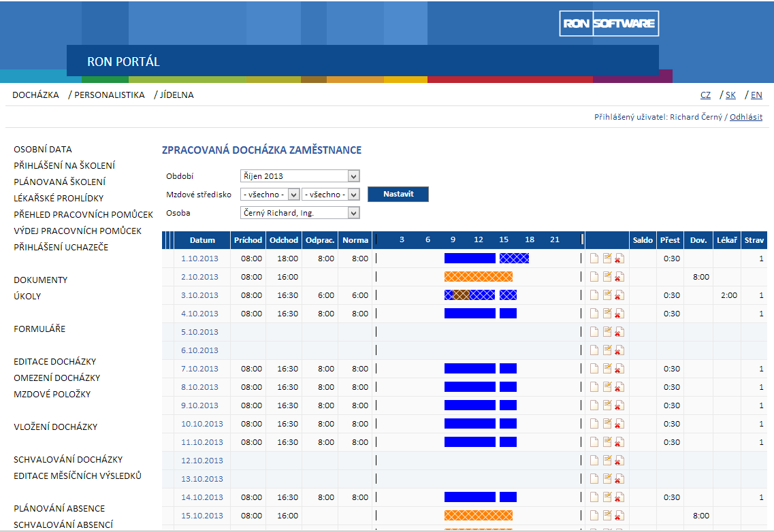Open the JÍDELNA menu item
Viewport: 774px width, 532px height.
pyautogui.click(x=177, y=95)
